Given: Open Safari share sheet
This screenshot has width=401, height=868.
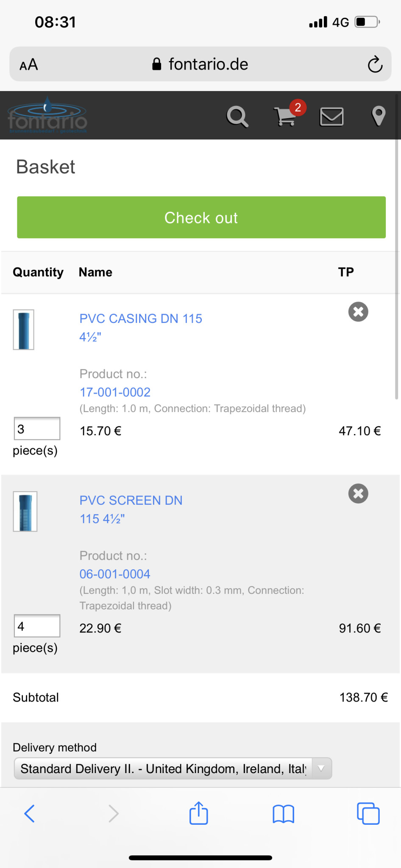Looking at the screenshot, I should (198, 813).
